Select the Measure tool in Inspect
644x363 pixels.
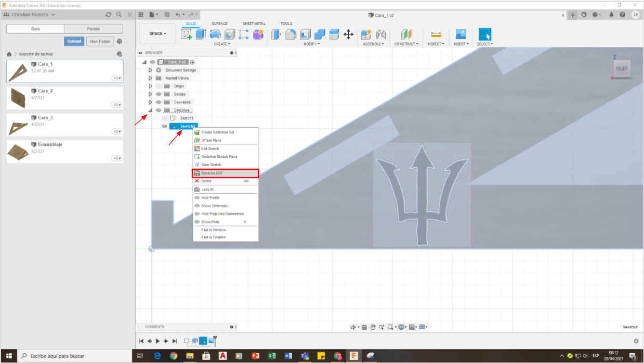coord(436,34)
